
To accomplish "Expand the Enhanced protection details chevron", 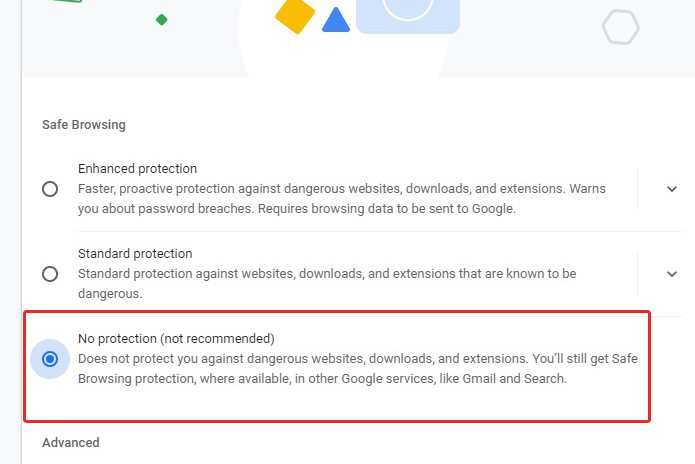I will pos(672,189).
